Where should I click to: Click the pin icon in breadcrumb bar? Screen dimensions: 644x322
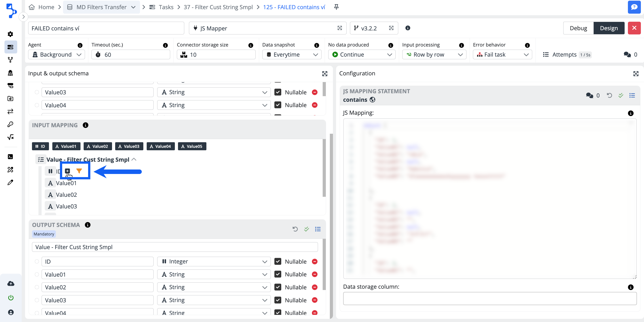pos(336,7)
